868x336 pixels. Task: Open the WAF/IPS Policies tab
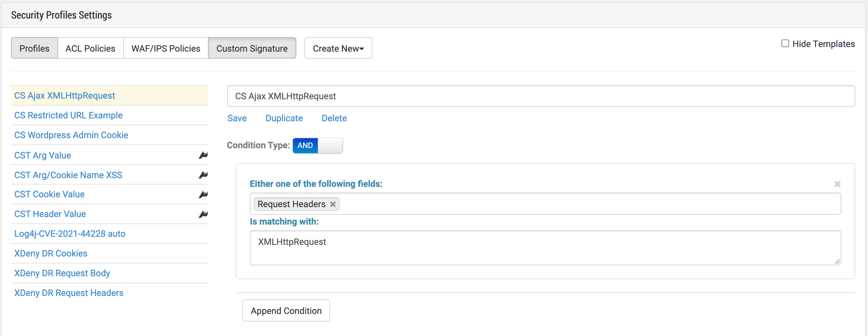tap(166, 48)
